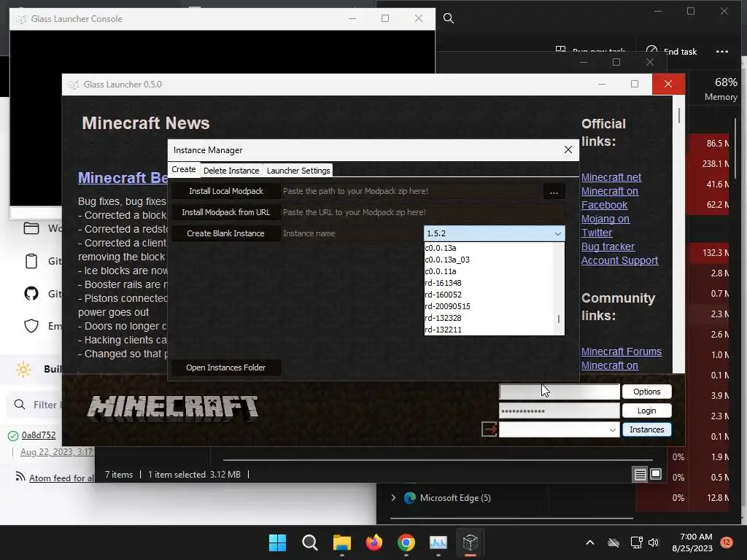Click the GitHub octocat sidebar icon
The image size is (747, 560).
coord(31,293)
